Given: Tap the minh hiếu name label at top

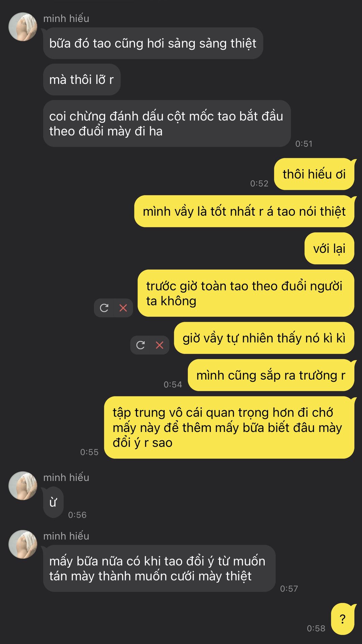Looking at the screenshot, I should pos(66,18).
